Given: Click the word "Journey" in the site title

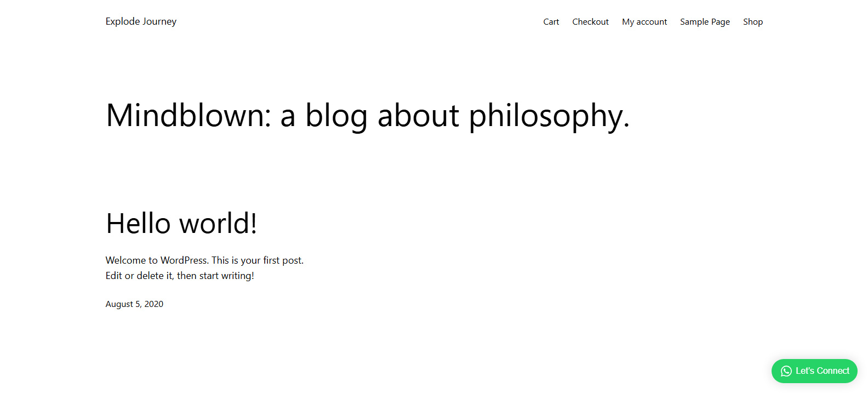Looking at the screenshot, I should (x=159, y=21).
